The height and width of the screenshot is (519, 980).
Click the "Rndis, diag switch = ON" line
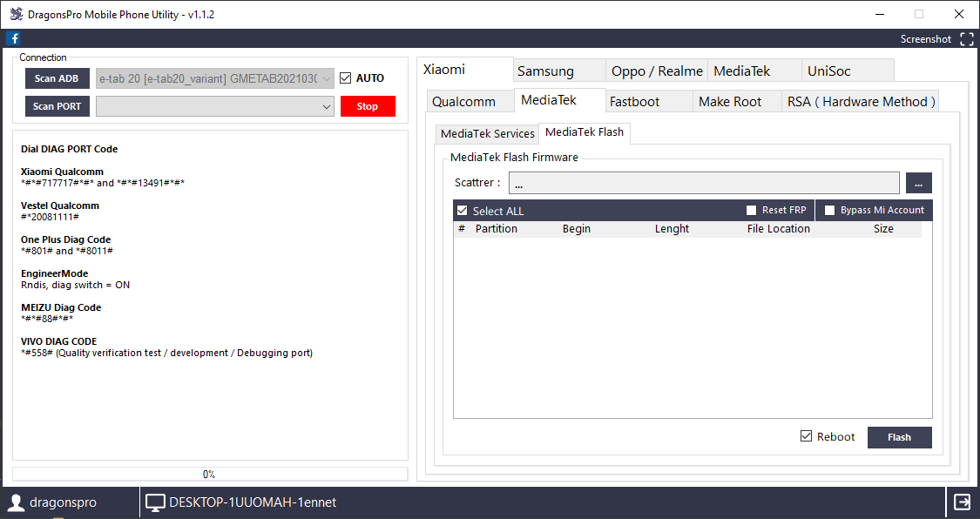(75, 285)
